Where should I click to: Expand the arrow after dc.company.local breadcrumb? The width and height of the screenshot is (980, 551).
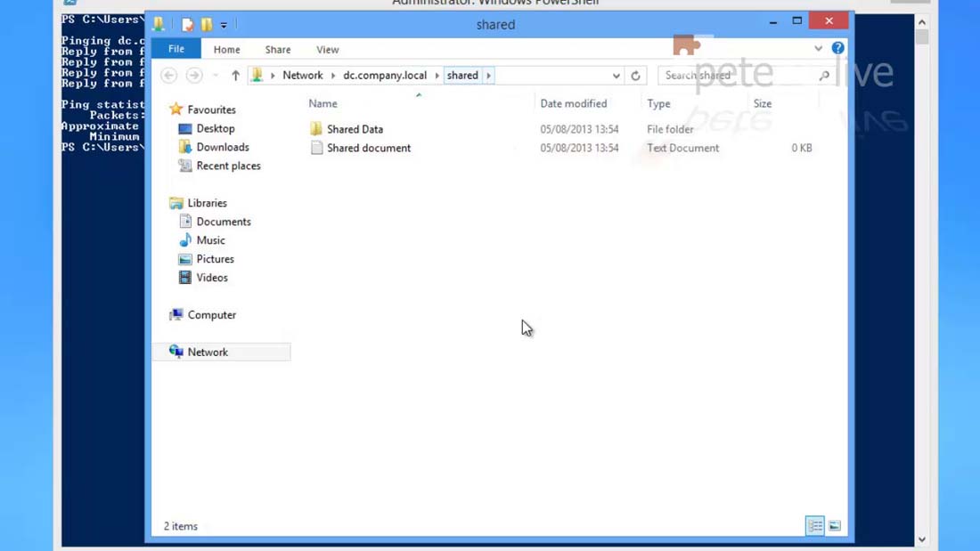(x=437, y=76)
